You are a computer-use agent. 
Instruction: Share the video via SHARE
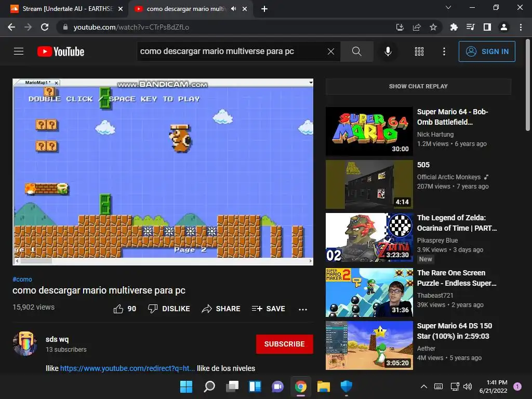pyautogui.click(x=221, y=309)
